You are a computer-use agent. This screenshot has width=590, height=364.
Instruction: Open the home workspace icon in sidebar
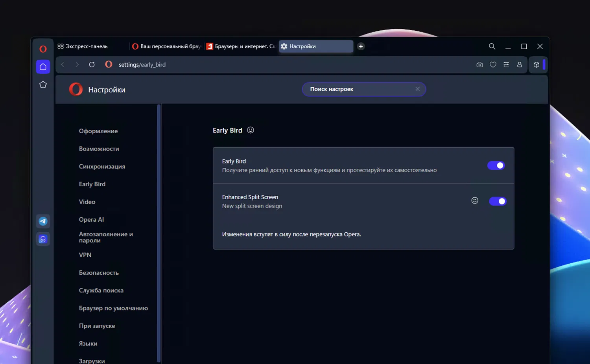coord(43,66)
